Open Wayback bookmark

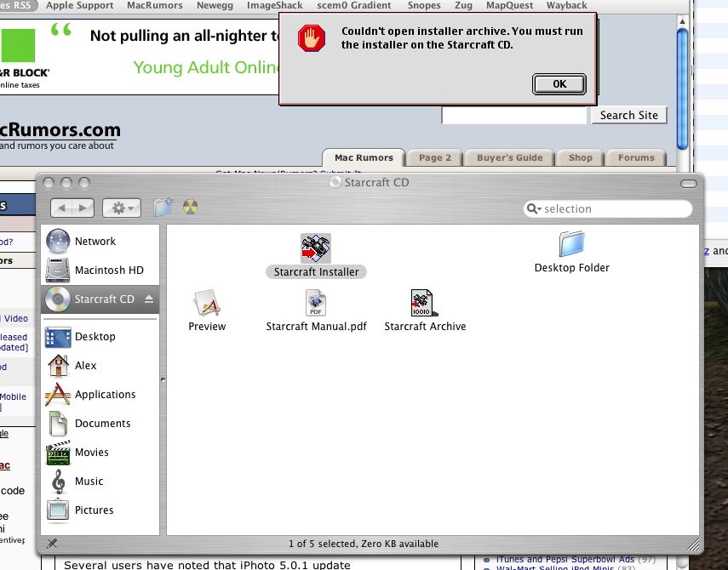click(567, 6)
